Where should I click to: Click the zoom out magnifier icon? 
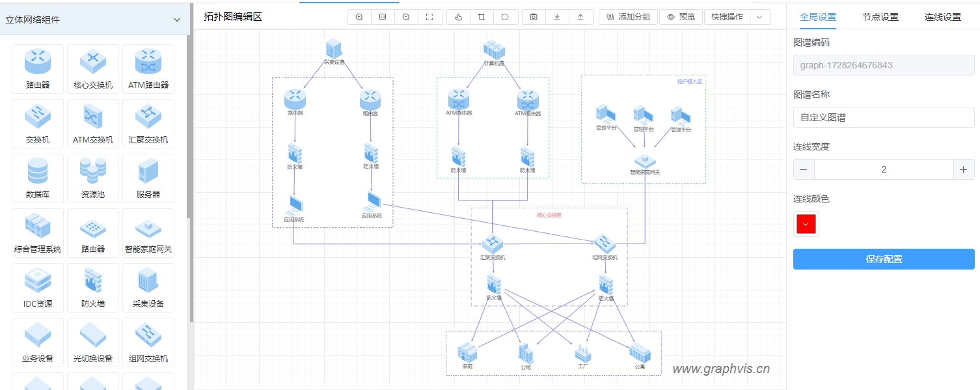(x=406, y=17)
